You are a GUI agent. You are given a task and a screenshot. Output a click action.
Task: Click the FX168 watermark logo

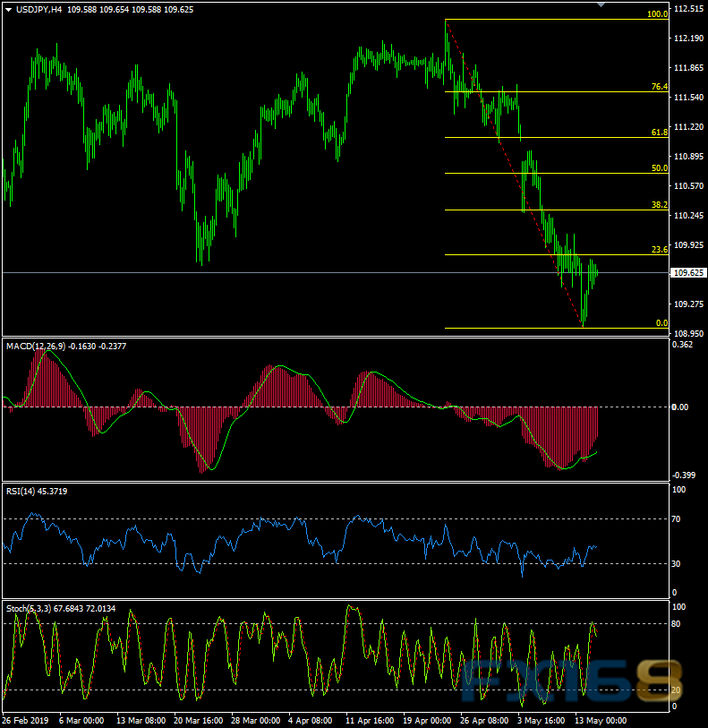tap(573, 682)
